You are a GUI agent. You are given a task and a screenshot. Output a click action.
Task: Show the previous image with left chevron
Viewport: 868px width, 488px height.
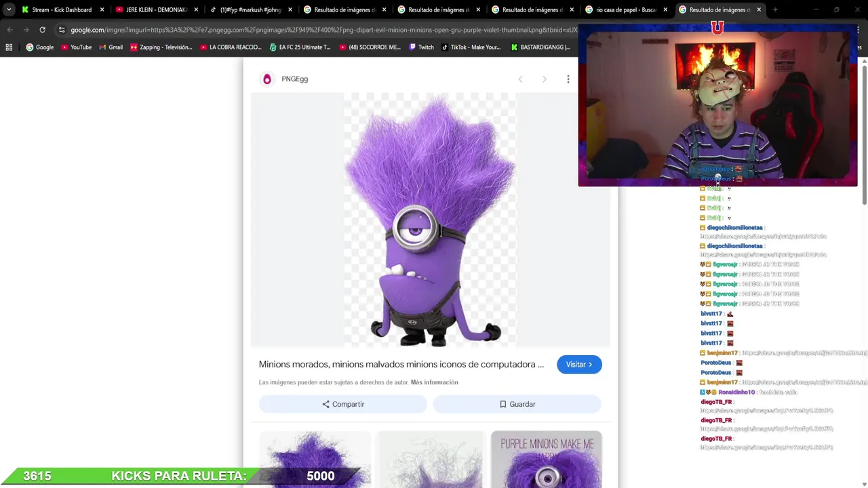[520, 79]
